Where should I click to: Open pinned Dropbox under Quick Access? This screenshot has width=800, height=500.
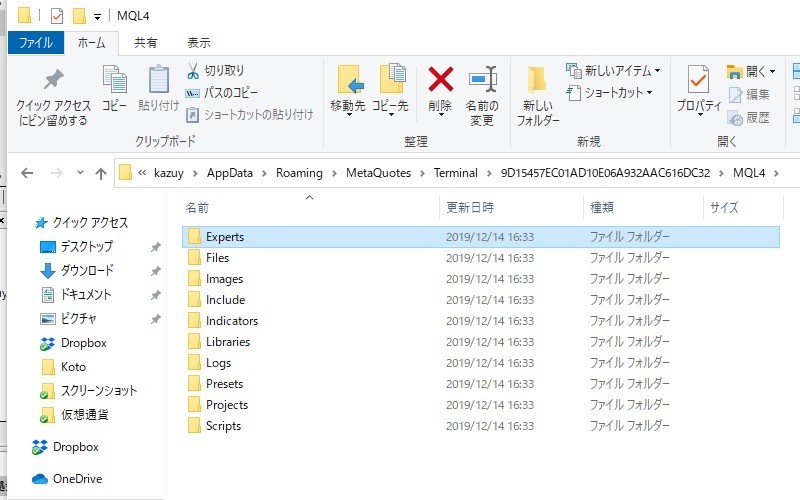[x=84, y=343]
